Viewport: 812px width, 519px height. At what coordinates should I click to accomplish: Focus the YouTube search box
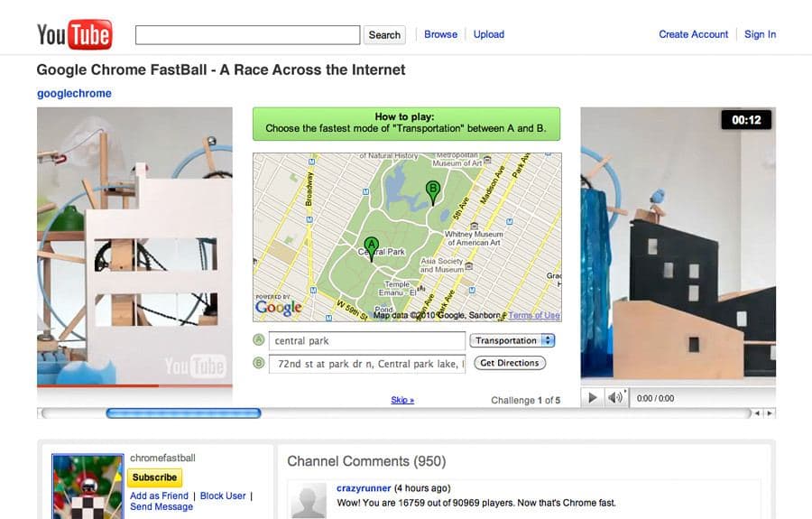247,34
